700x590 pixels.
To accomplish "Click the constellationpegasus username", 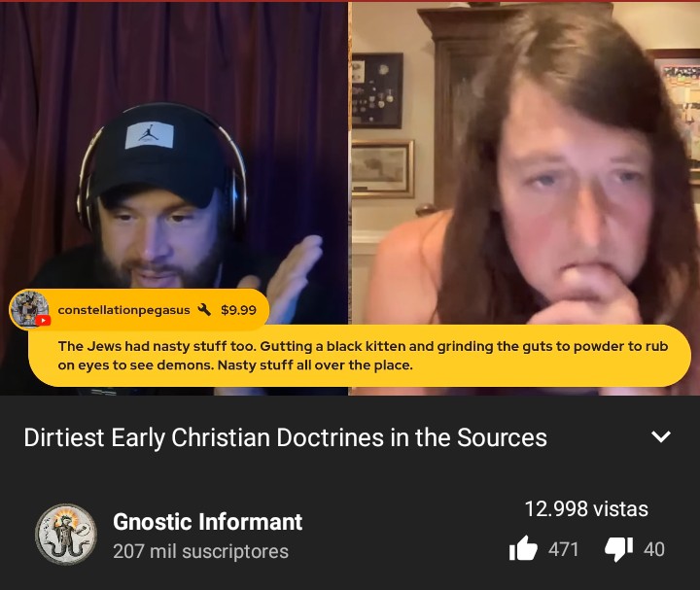I will pyautogui.click(x=124, y=310).
